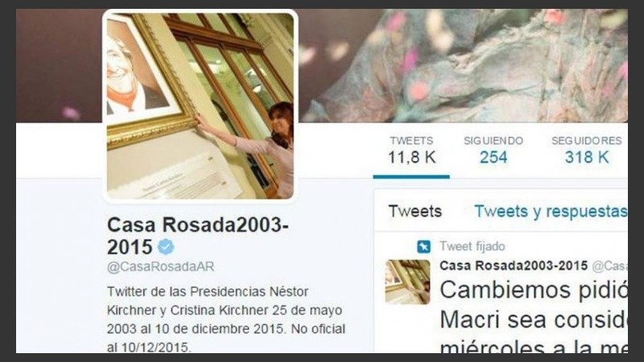
Task: Click the Casa Rosada2003-2015 profile heading
Action: tap(197, 236)
